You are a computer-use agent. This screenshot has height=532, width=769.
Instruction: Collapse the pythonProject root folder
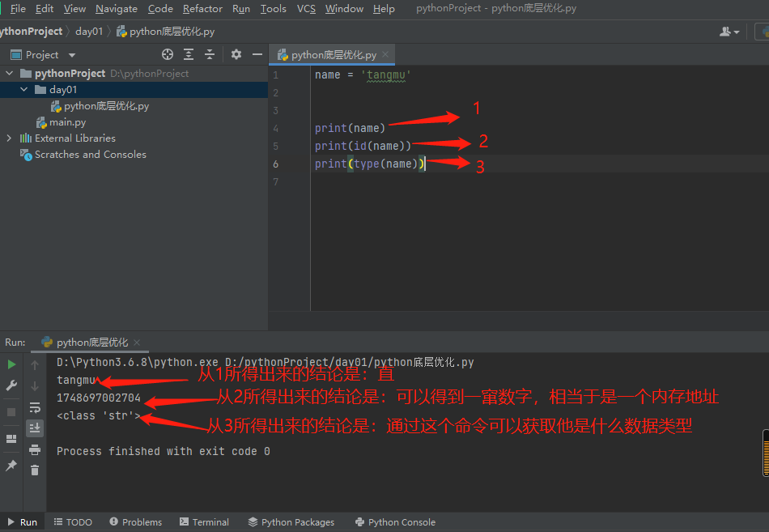[10, 73]
